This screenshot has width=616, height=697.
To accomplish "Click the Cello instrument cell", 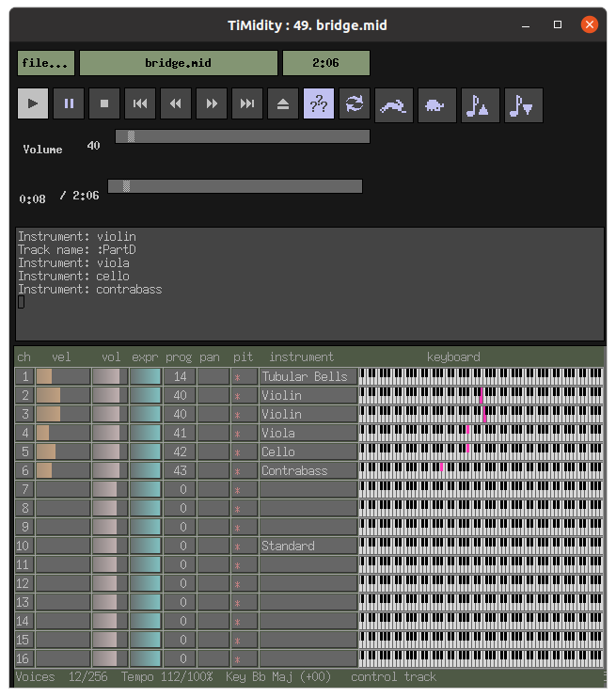I will [x=308, y=451].
